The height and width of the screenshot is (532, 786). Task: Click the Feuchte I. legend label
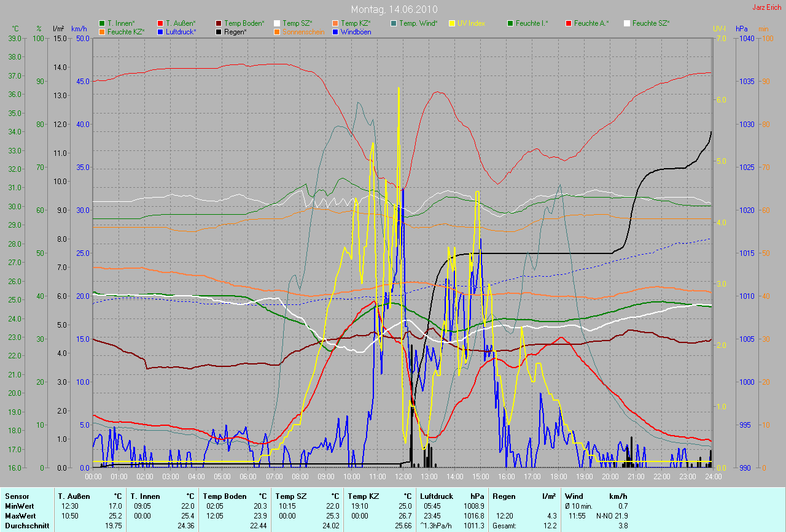point(532,23)
